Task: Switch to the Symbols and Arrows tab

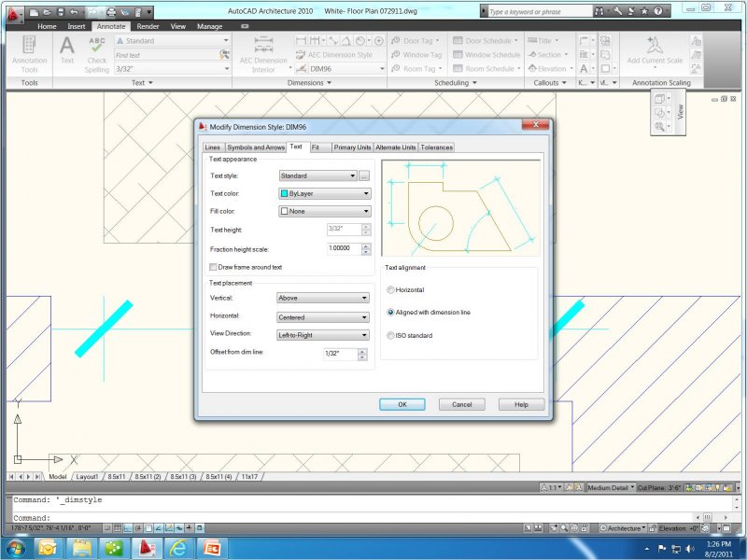Action: pos(256,147)
